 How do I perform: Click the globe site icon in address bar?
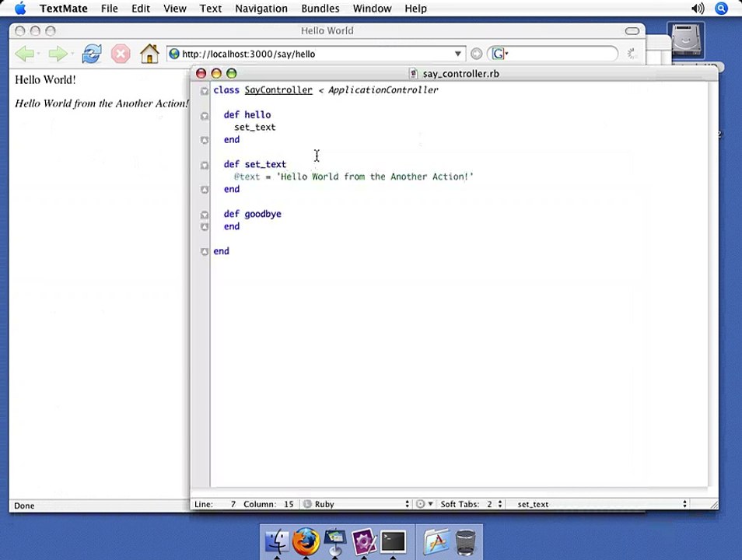174,54
